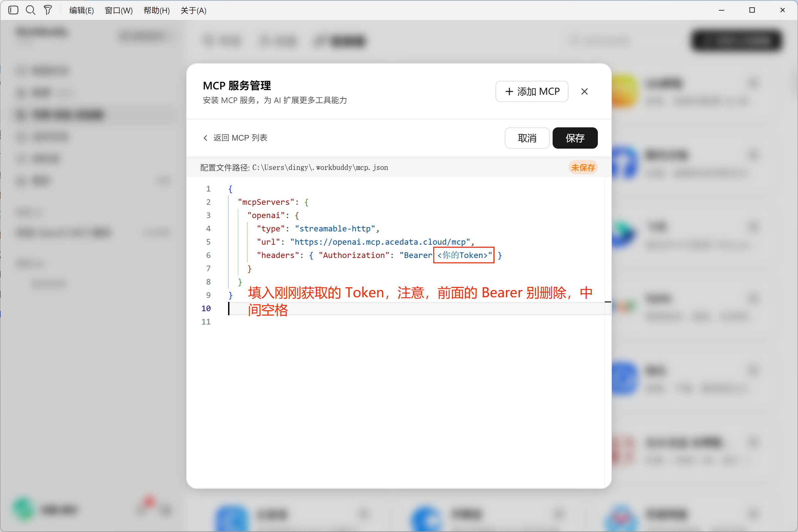Save the mcp.json with 保存
The image size is (798, 532).
click(575, 138)
